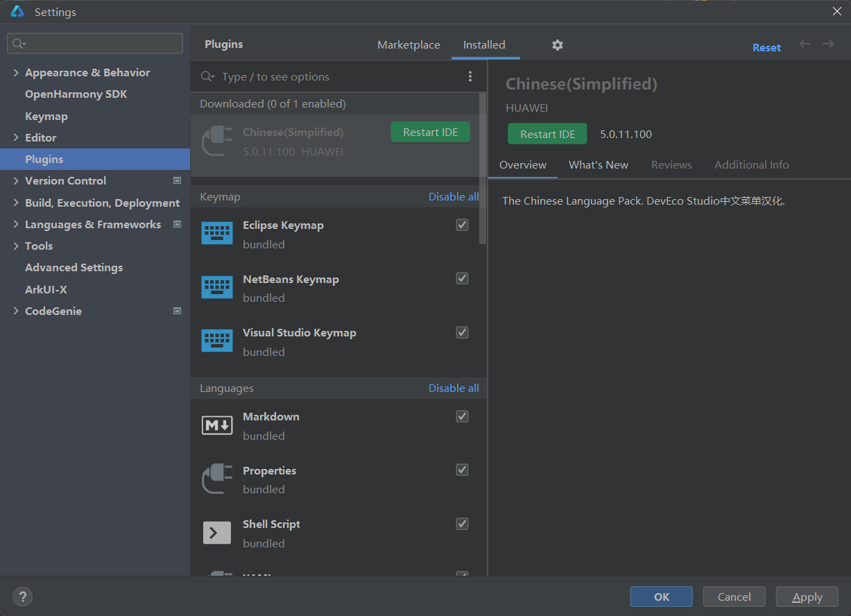Click the back navigation arrow
The width and height of the screenshot is (851, 616).
(805, 44)
